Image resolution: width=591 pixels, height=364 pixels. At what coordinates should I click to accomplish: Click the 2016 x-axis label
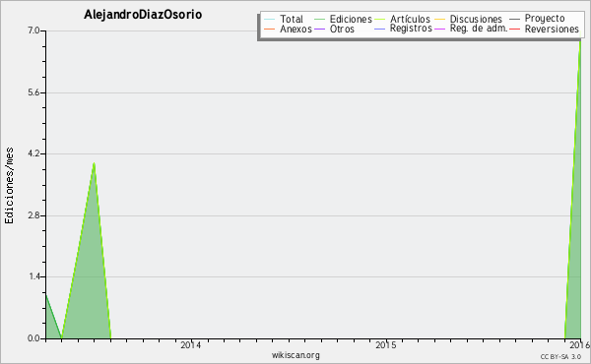(x=580, y=344)
